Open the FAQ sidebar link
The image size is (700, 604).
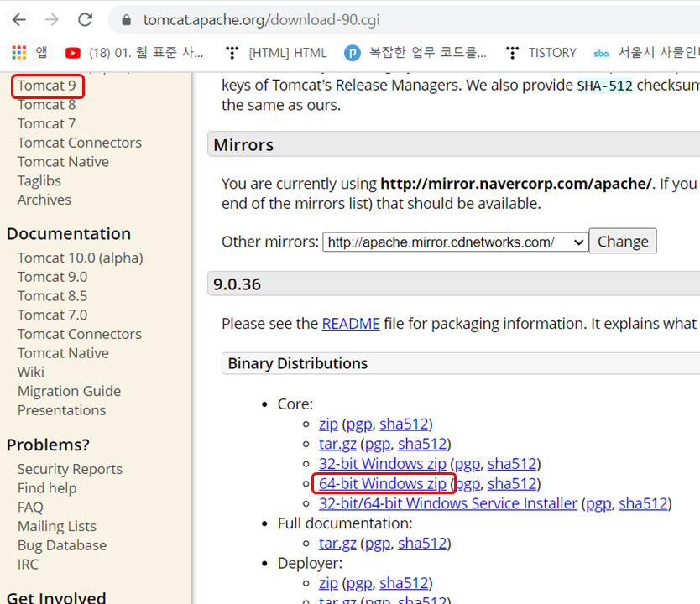coord(30,508)
